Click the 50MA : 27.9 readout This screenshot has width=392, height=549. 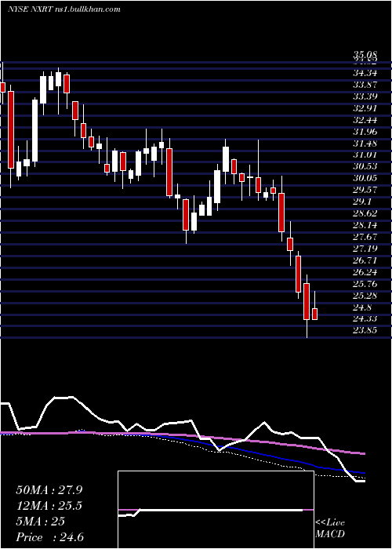click(x=49, y=490)
